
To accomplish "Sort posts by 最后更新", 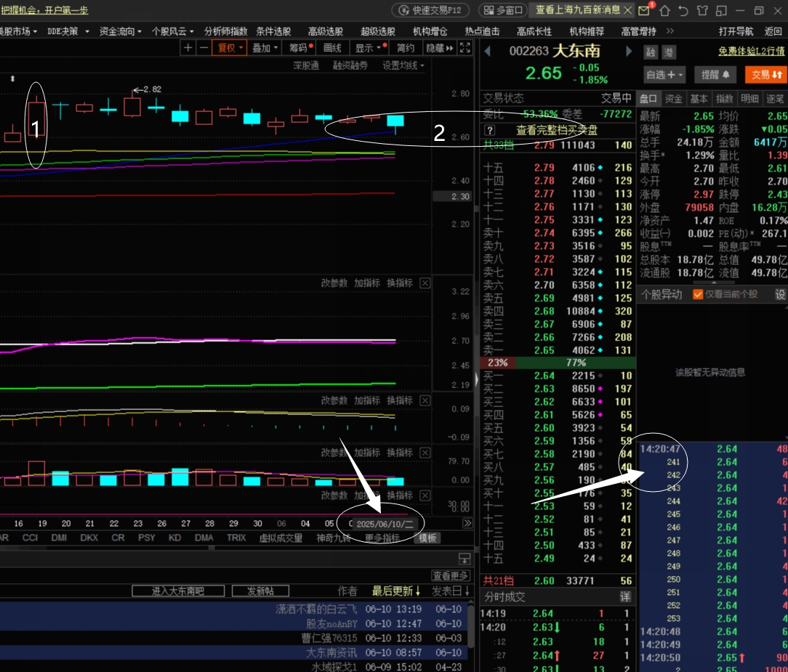I will click(395, 591).
